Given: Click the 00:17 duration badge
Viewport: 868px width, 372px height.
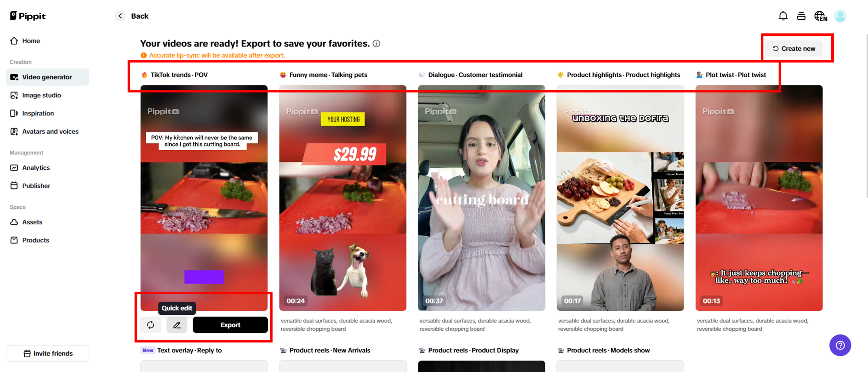Looking at the screenshot, I should (572, 301).
